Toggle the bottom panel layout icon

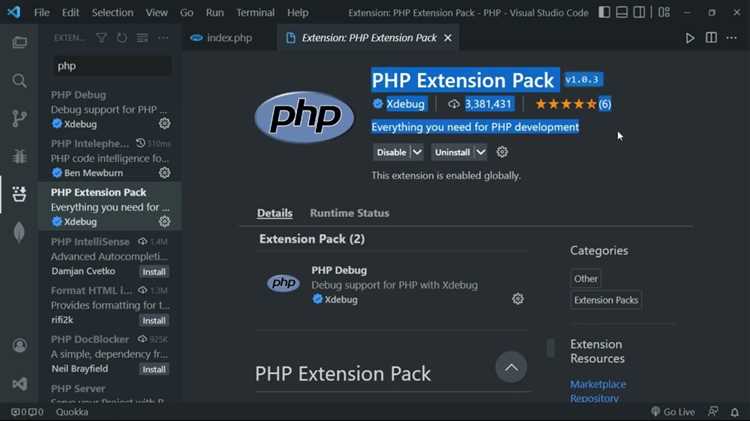tap(622, 12)
